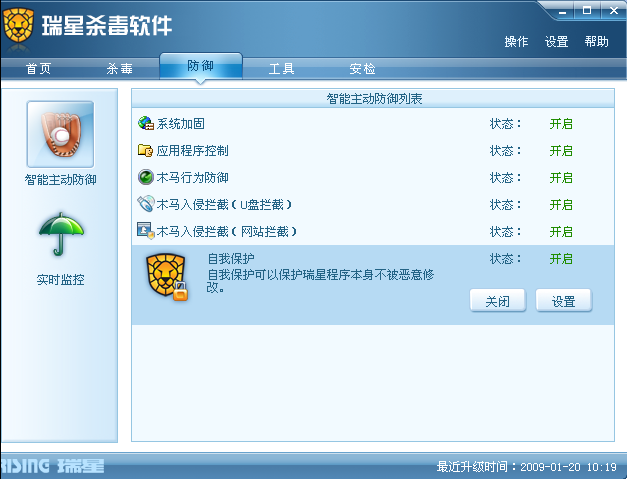Expand the 木马行为防御 list row
This screenshot has height=479, width=627.
373,178
